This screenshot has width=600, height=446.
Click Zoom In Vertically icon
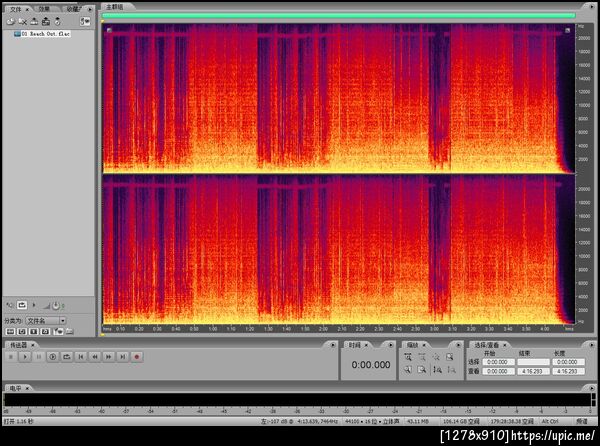pos(437,370)
